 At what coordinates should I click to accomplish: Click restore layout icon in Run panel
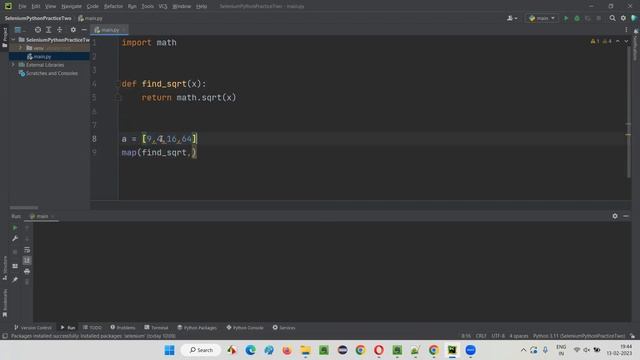click(15, 266)
